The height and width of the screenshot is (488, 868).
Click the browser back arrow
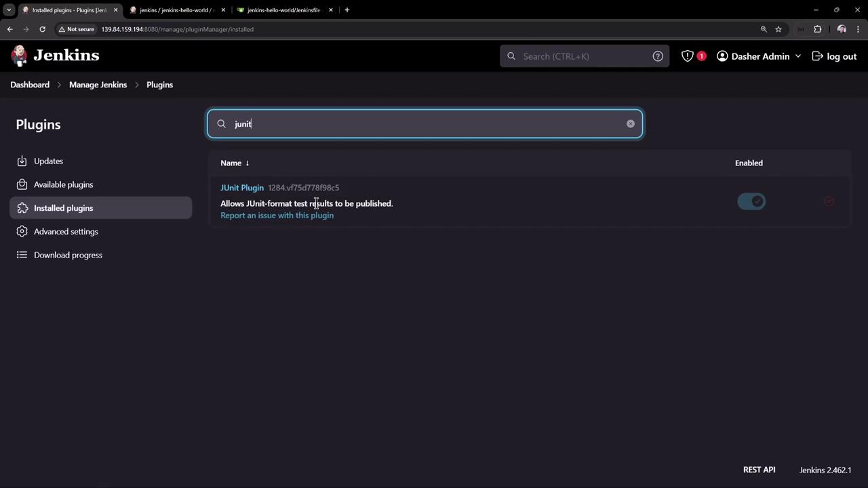click(10, 29)
